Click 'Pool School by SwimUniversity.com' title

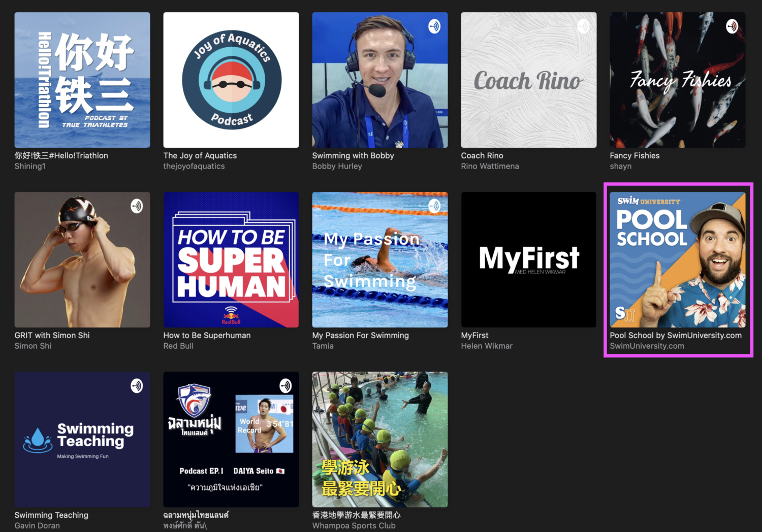tap(676, 335)
